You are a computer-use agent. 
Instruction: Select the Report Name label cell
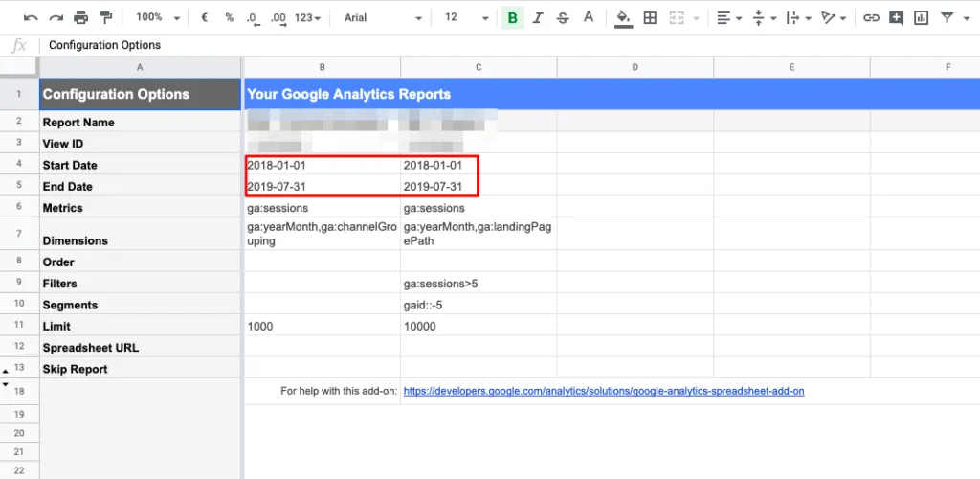click(140, 122)
